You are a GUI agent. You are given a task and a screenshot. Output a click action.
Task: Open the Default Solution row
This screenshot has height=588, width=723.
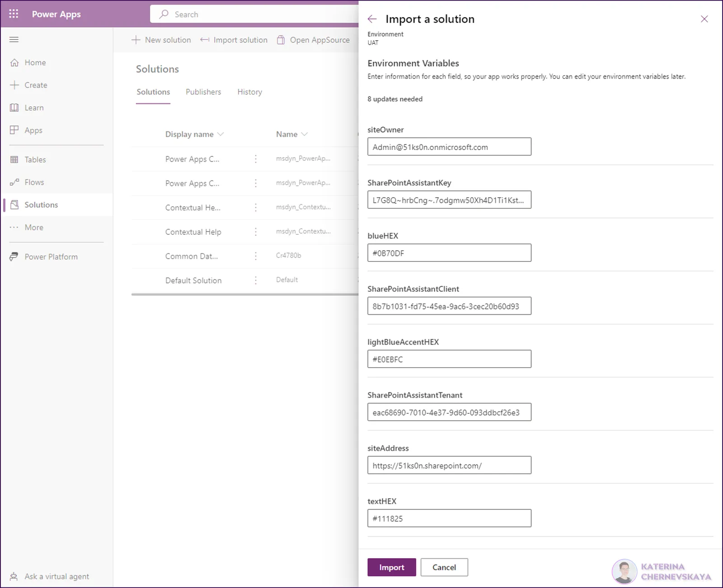(193, 280)
